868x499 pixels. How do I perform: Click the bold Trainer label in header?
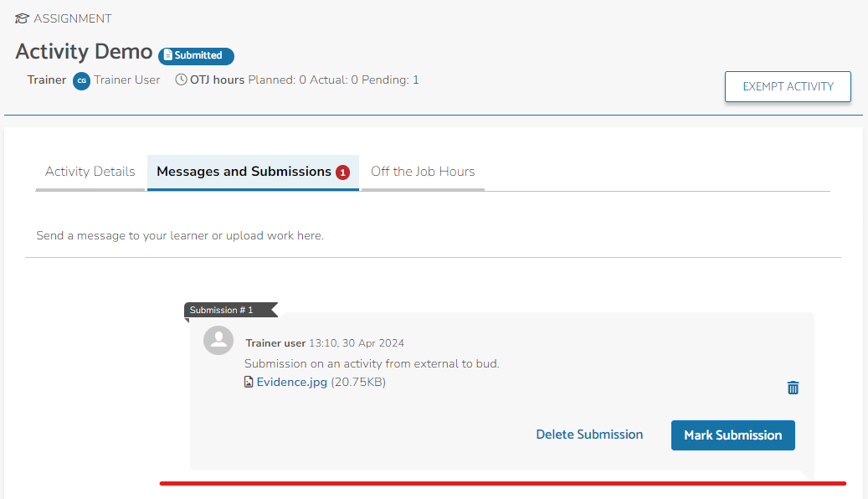[x=47, y=80]
